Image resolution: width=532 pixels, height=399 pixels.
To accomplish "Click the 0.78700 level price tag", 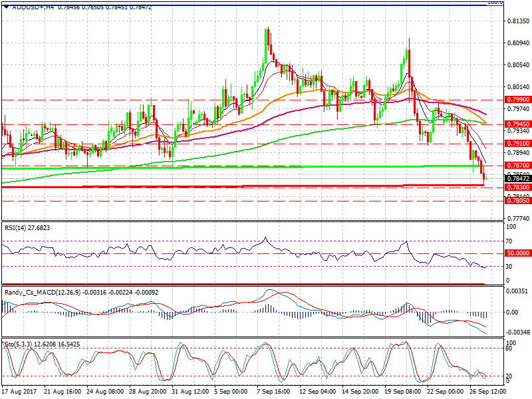I will pos(516,165).
